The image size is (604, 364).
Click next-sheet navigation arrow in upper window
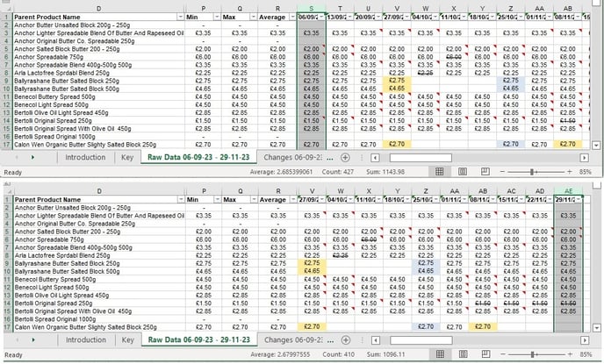(32, 157)
